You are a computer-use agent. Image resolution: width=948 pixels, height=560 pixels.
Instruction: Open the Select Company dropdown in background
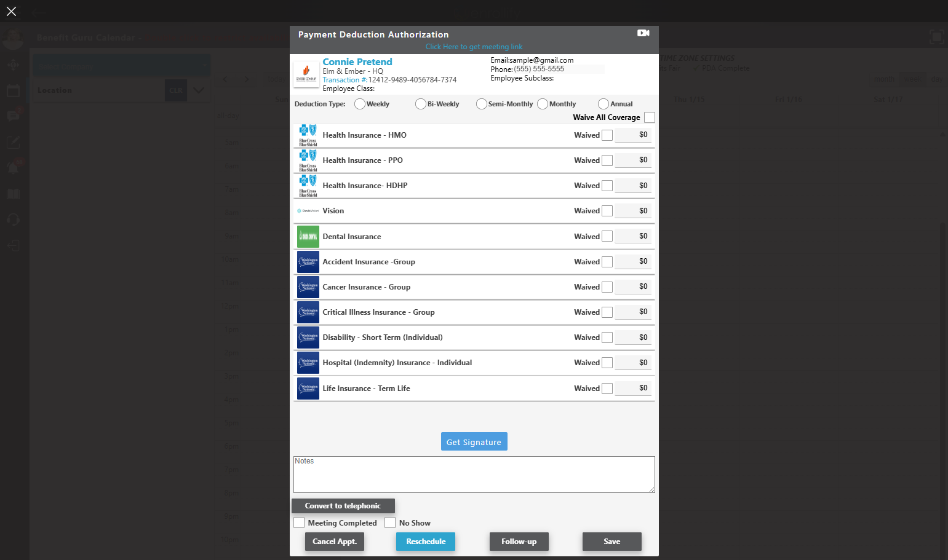(122, 66)
